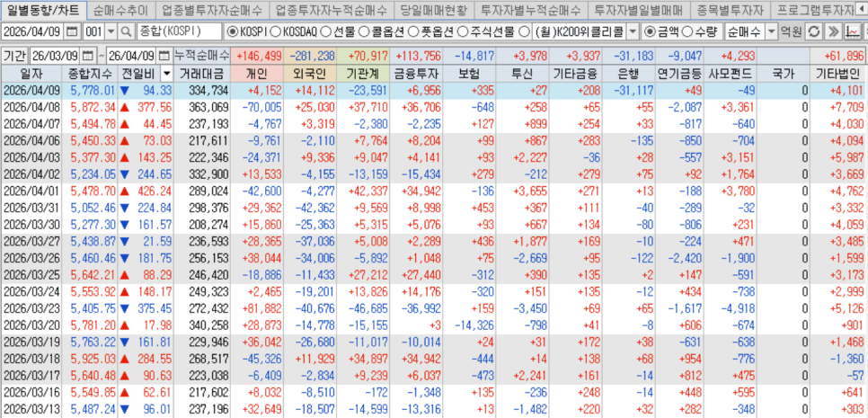
Task: Click 개인 value -70,005
Action: (263, 107)
